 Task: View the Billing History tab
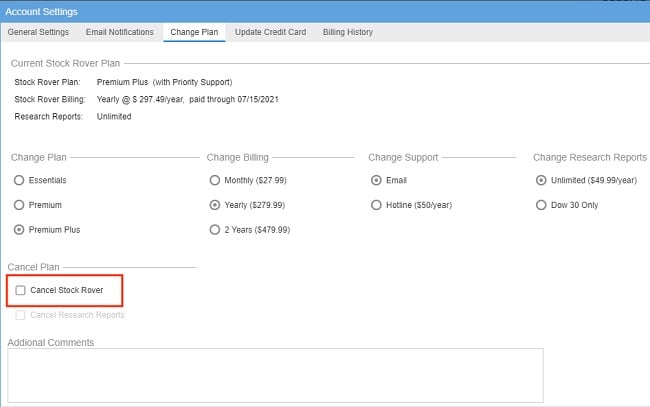347,32
